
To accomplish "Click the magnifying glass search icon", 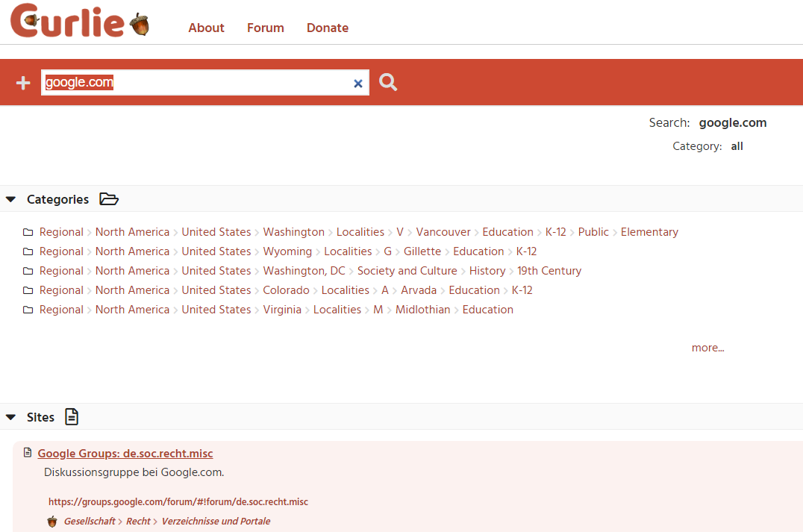I will click(388, 82).
